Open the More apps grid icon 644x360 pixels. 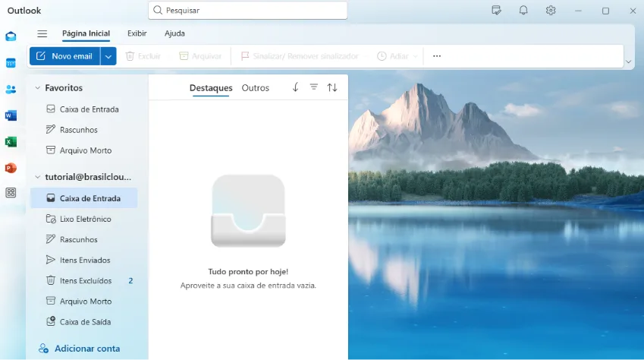11,193
